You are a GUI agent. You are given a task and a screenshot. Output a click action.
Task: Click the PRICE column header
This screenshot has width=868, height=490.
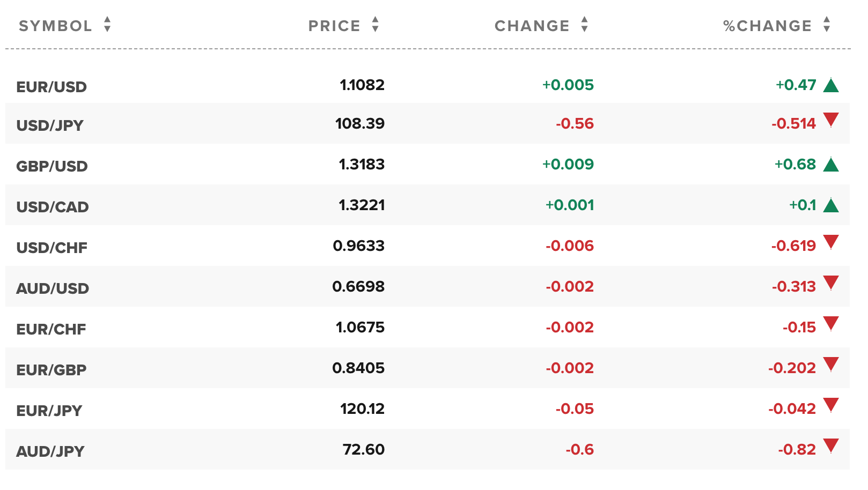tap(334, 26)
